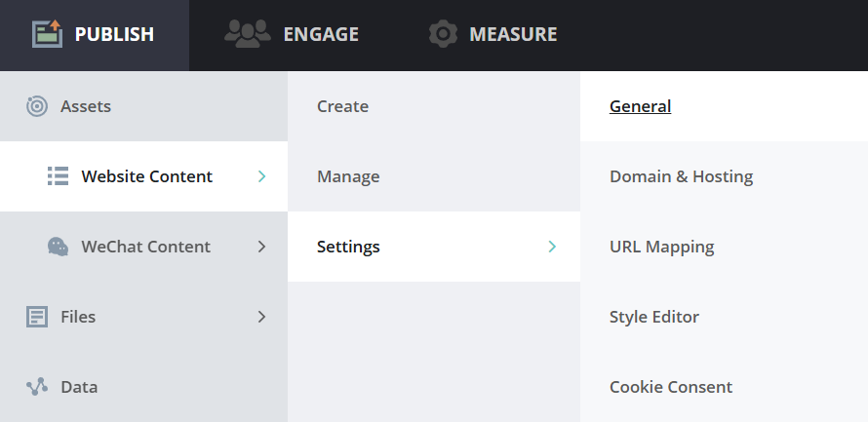
Task: Click the Publish upload icon
Action: tap(47, 34)
